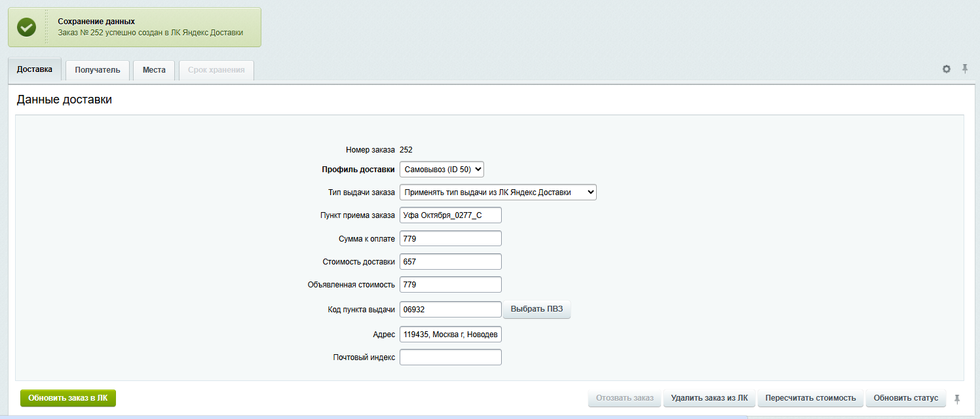980x419 pixels.
Task: Click the Пересчитать стоимость button
Action: point(810,398)
